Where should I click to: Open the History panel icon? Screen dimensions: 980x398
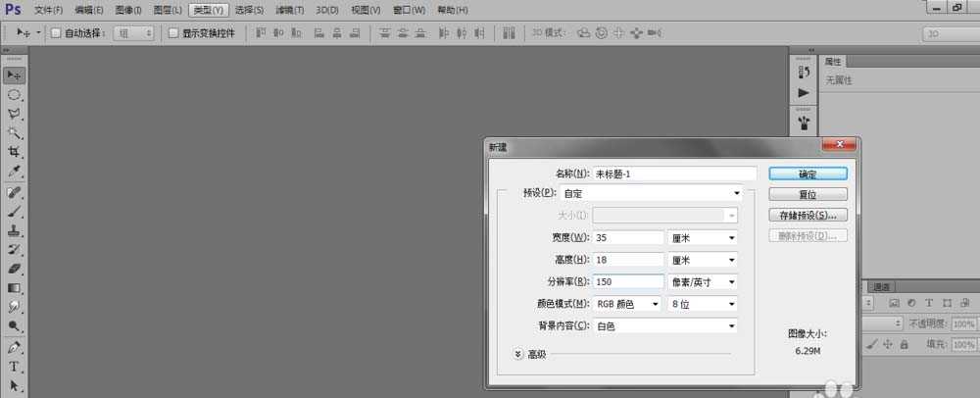click(804, 73)
